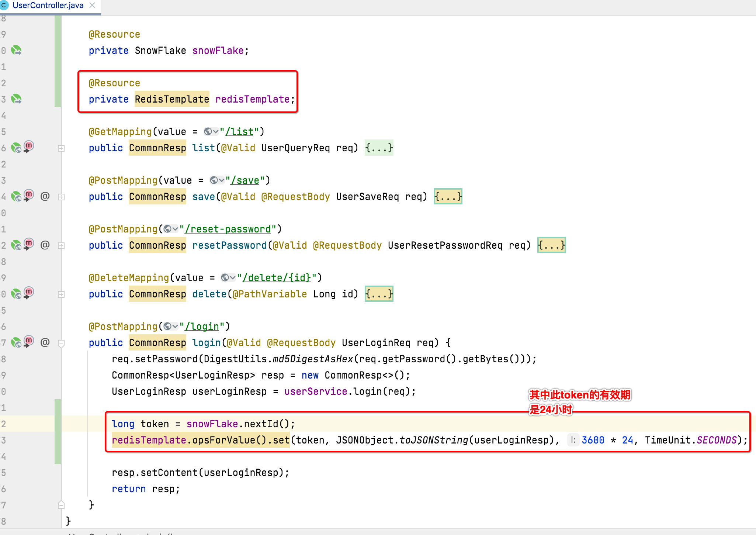This screenshot has width=756, height=535.
Task: Click the @ gutter icon on save method line
Action: tap(45, 196)
